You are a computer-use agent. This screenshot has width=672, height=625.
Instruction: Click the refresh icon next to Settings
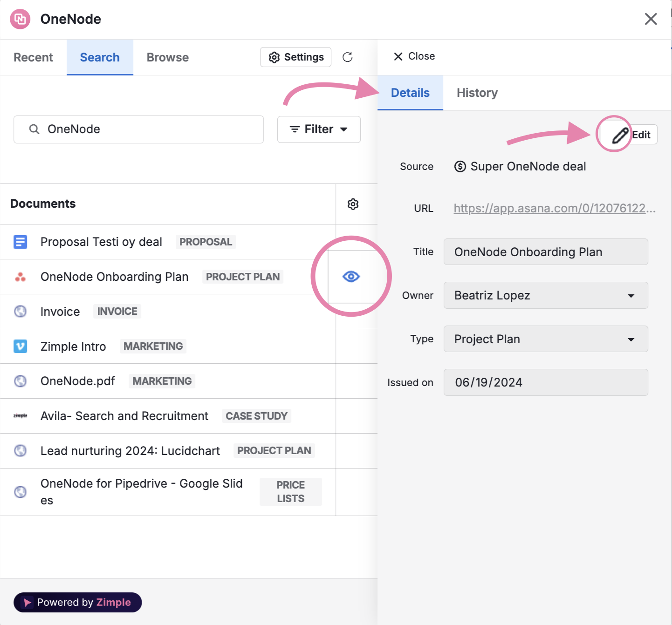tap(348, 57)
